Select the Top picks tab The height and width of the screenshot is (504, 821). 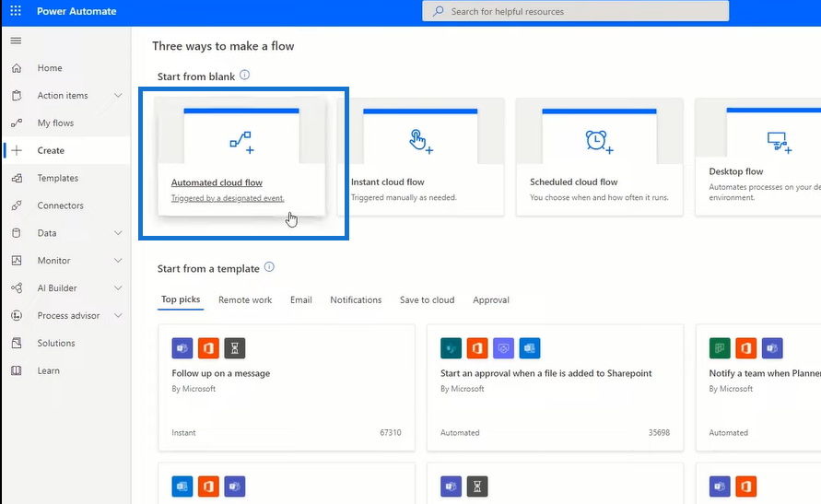point(181,299)
